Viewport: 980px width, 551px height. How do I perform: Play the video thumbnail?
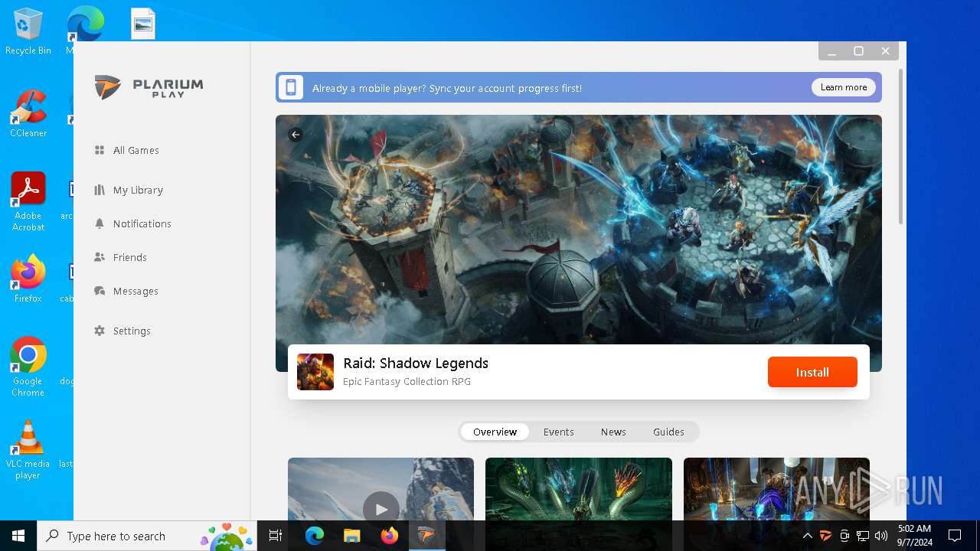(x=381, y=508)
